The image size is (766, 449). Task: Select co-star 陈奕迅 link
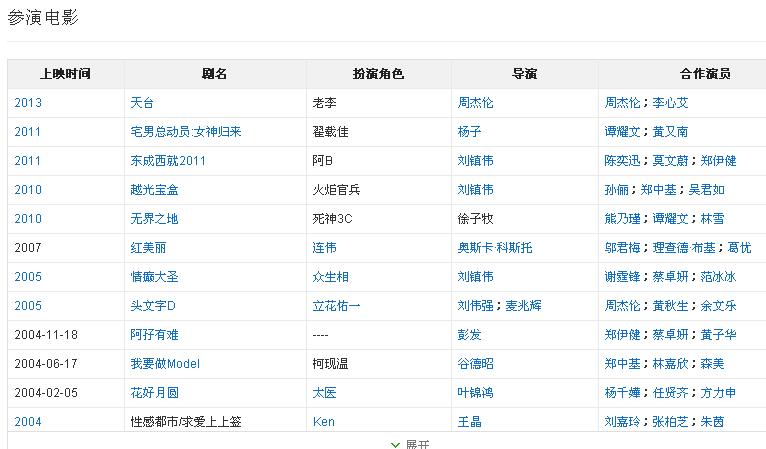622,161
